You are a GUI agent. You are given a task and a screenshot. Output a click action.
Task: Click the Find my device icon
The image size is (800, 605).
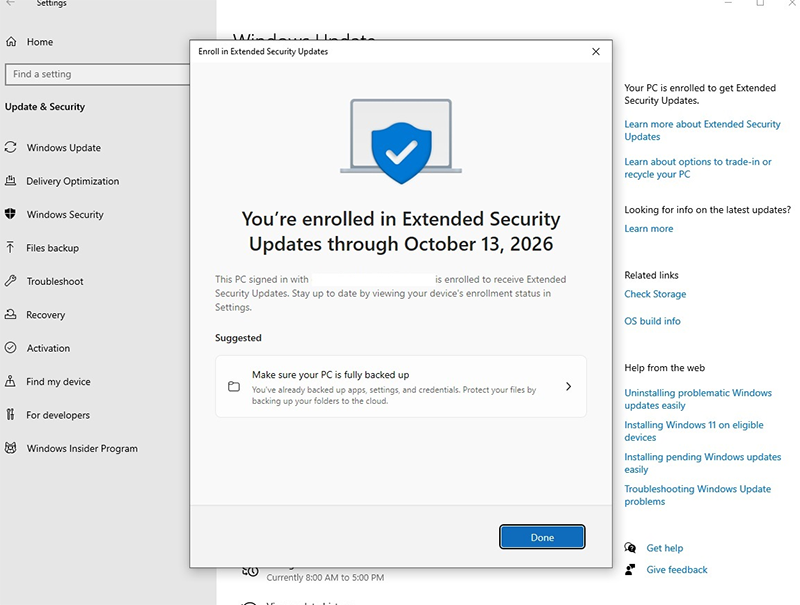(10, 381)
